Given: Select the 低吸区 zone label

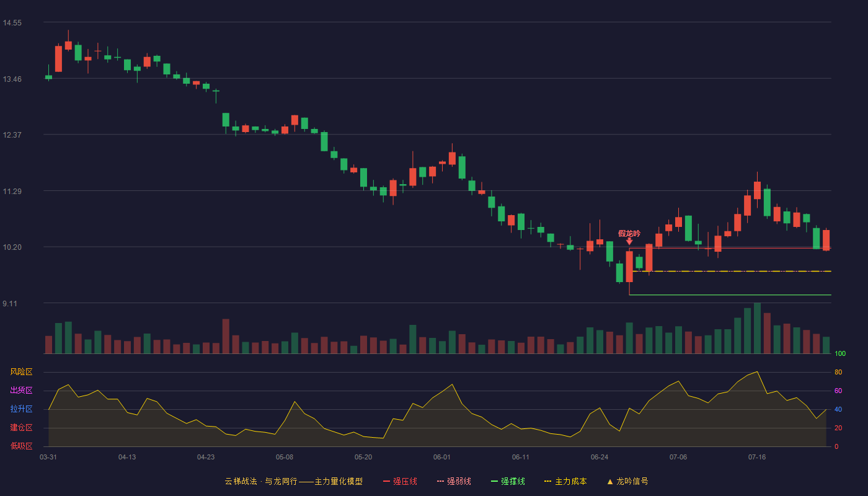Looking at the screenshot, I should click(x=21, y=446).
